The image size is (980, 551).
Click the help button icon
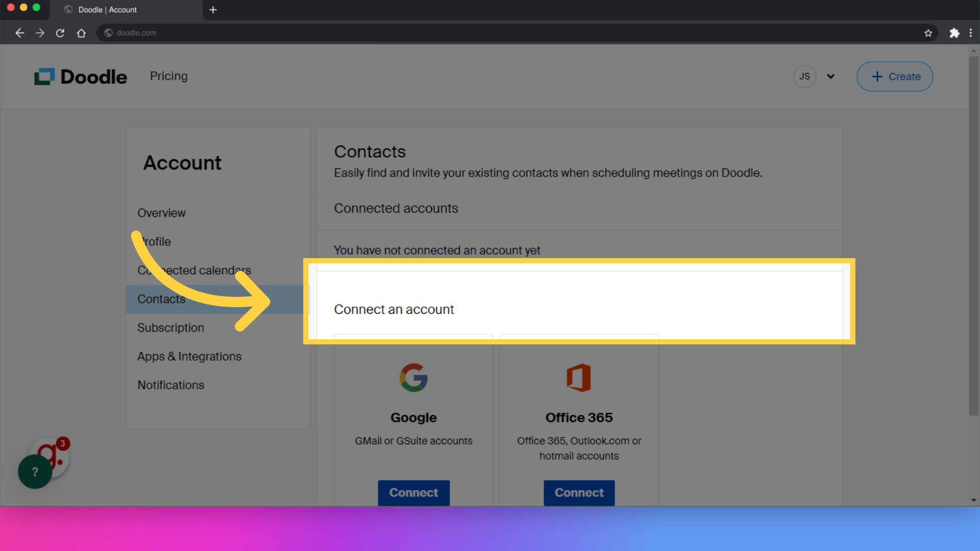(x=35, y=471)
